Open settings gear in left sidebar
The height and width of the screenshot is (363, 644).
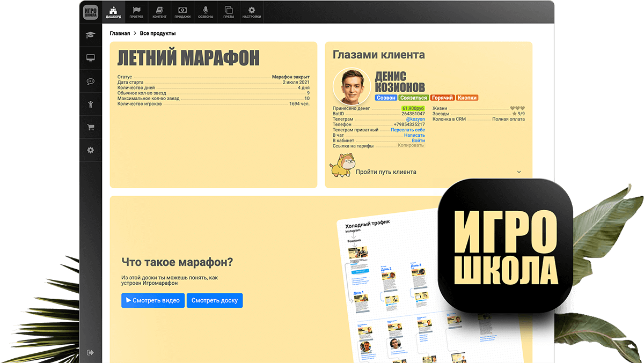pyautogui.click(x=90, y=151)
